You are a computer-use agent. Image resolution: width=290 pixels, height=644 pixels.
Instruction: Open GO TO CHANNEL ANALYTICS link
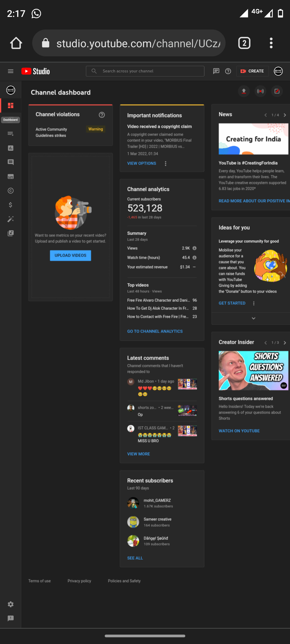pyautogui.click(x=155, y=331)
